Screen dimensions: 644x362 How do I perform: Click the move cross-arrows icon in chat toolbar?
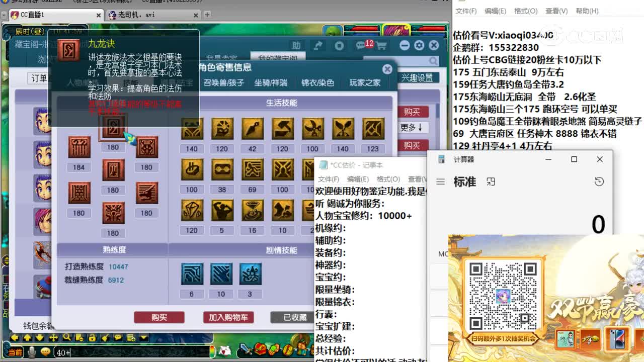[x=53, y=337]
